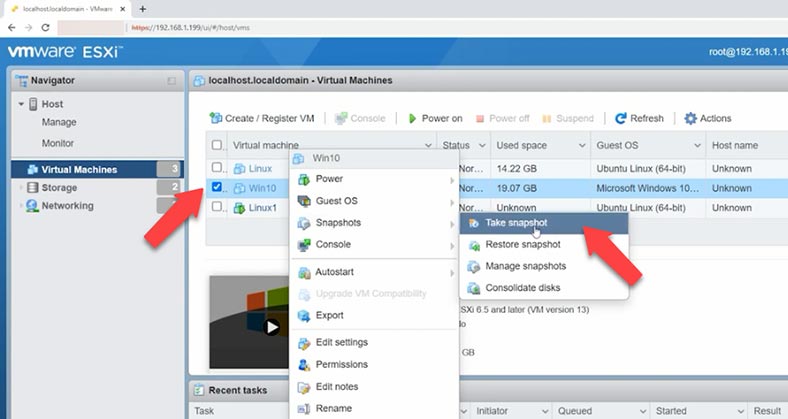Click the 14.22 GB used space cell

click(x=517, y=169)
